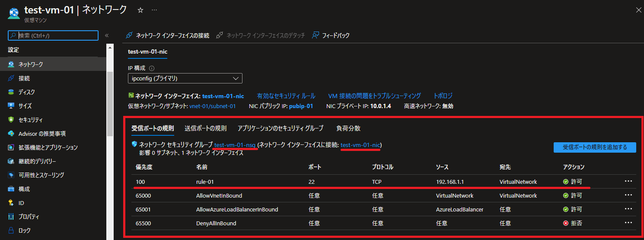The width and height of the screenshot is (644, 240).
Task: Switch to 受信ポートの規則 tab
Action: click(153, 128)
